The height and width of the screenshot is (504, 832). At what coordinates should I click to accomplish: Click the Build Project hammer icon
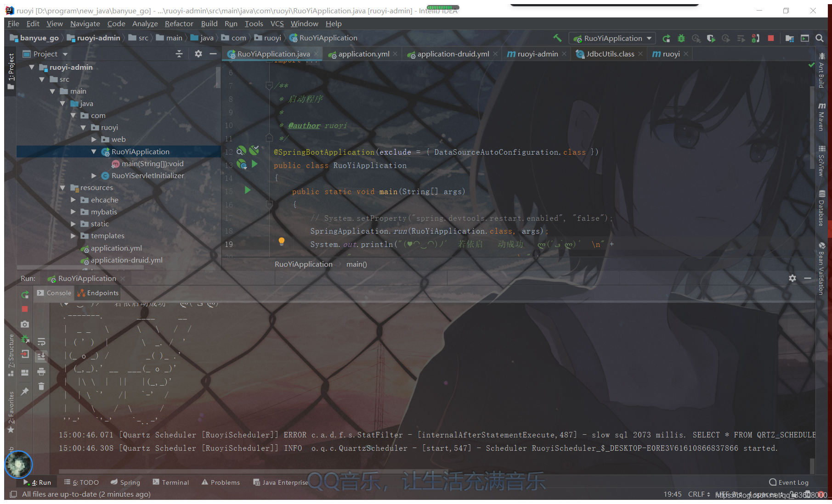click(x=557, y=38)
